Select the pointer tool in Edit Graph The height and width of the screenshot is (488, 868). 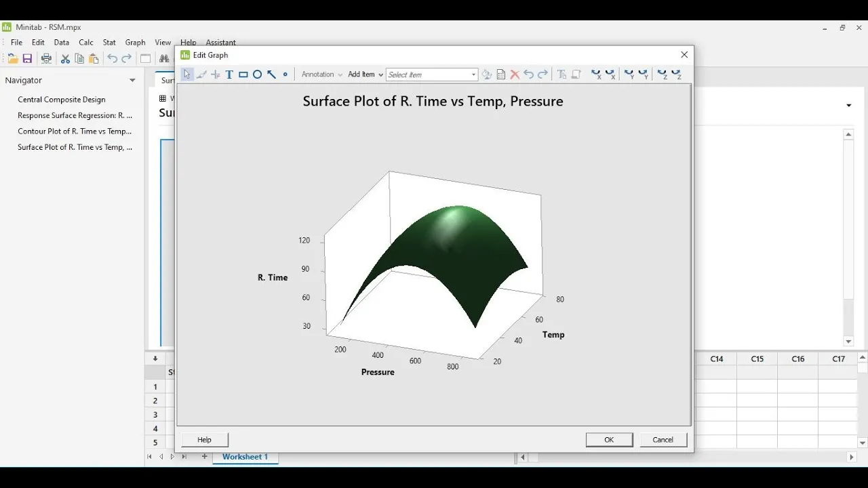pyautogui.click(x=187, y=75)
